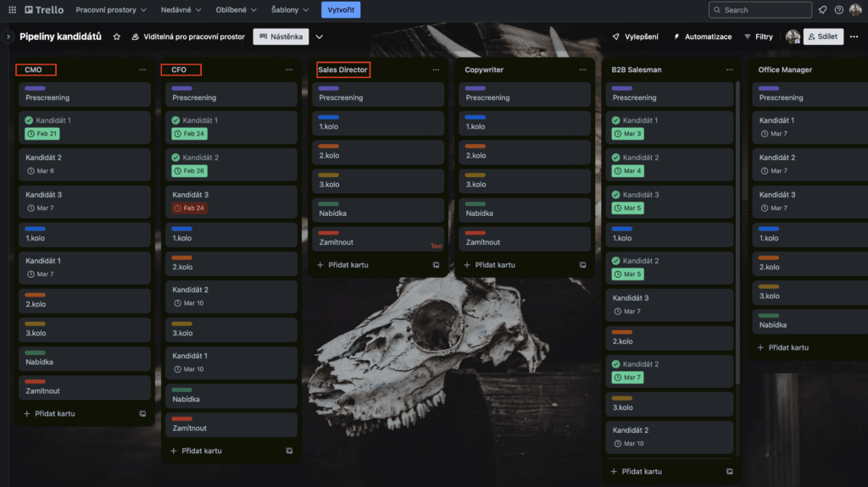Expand the Šablony dropdown
Viewport: 868px width, 487px height.
[290, 10]
